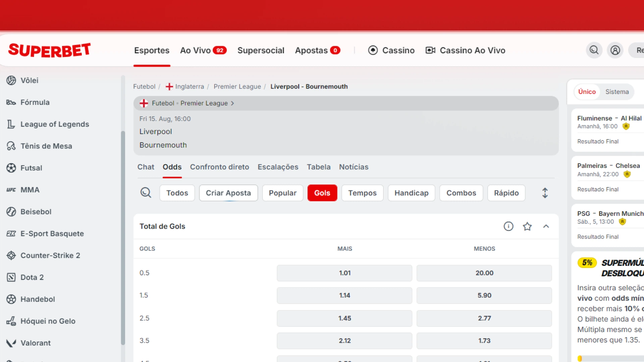Open the Esportes tab

pos(152,50)
